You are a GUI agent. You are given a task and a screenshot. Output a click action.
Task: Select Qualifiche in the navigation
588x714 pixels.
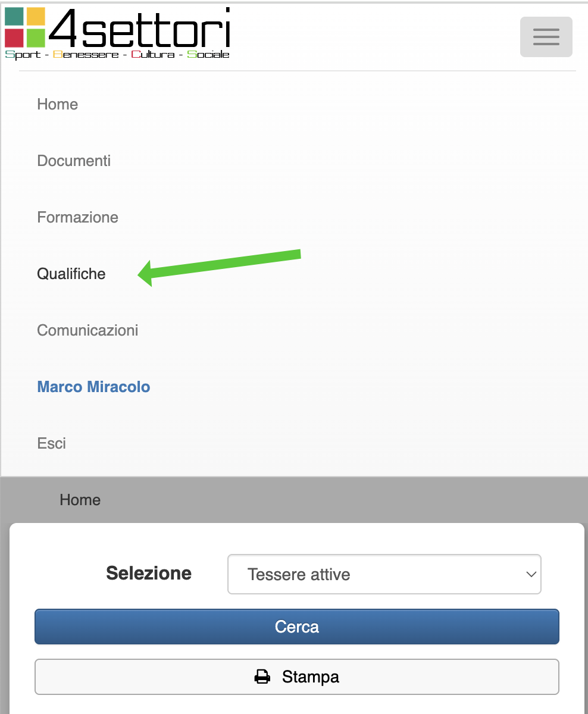click(71, 274)
